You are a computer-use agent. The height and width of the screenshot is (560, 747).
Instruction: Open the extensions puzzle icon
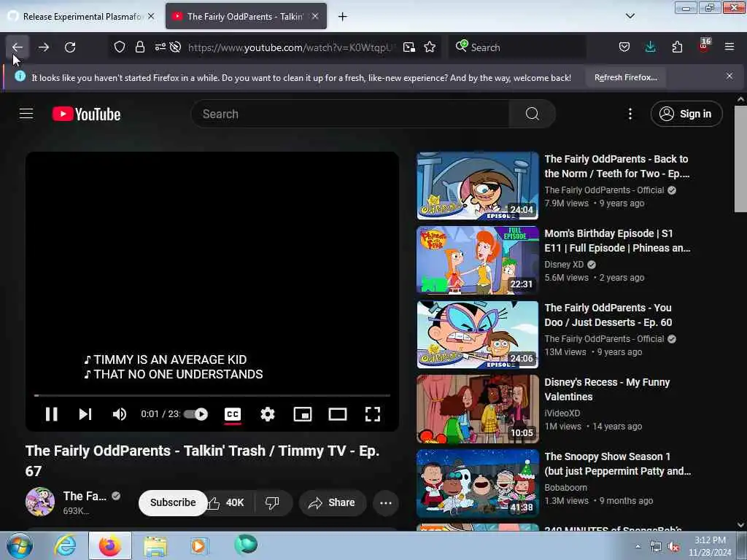(x=677, y=47)
